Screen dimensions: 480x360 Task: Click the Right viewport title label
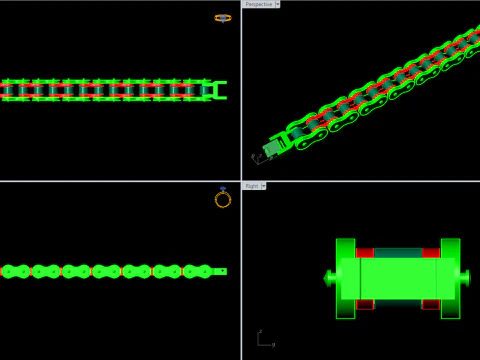coord(252,186)
